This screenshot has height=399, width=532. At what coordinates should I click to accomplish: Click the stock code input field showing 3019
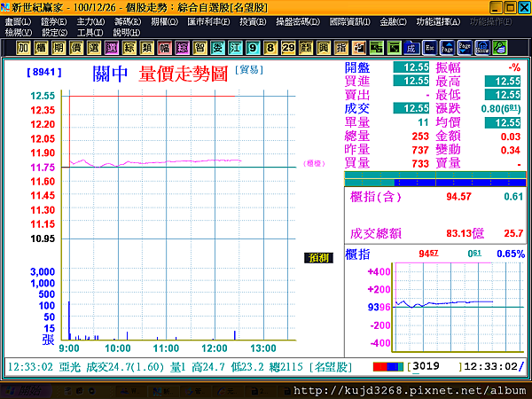[436, 366]
